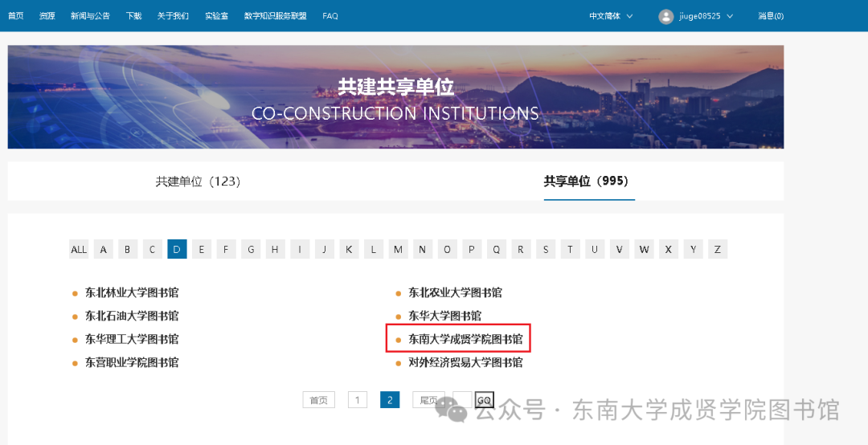868x445 pixels.
Task: Open the 实验室 nav menu item
Action: pos(216,16)
